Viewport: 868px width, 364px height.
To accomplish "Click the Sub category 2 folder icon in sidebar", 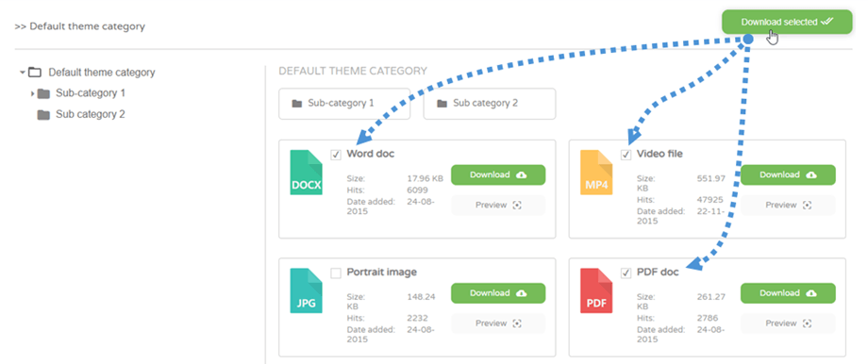I will point(43,114).
